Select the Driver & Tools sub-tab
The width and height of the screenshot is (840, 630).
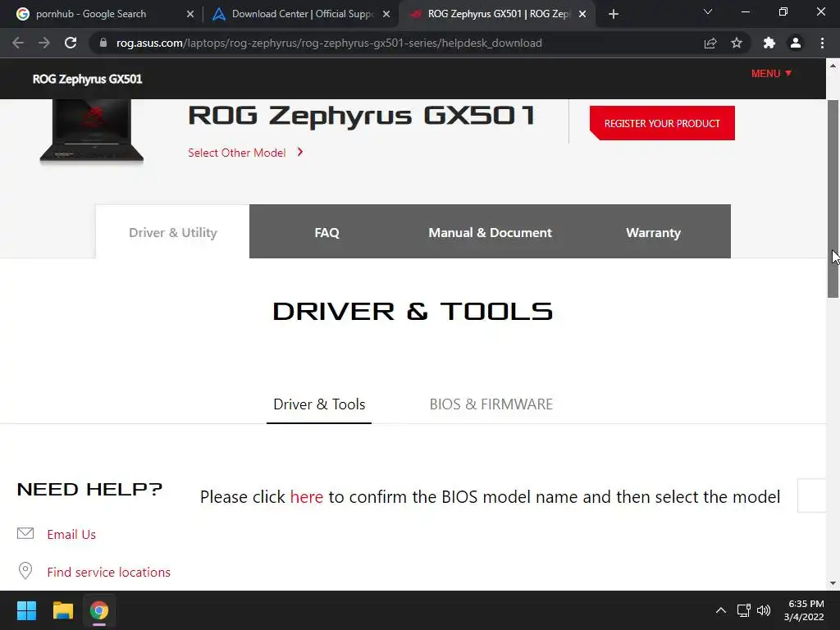(x=319, y=404)
